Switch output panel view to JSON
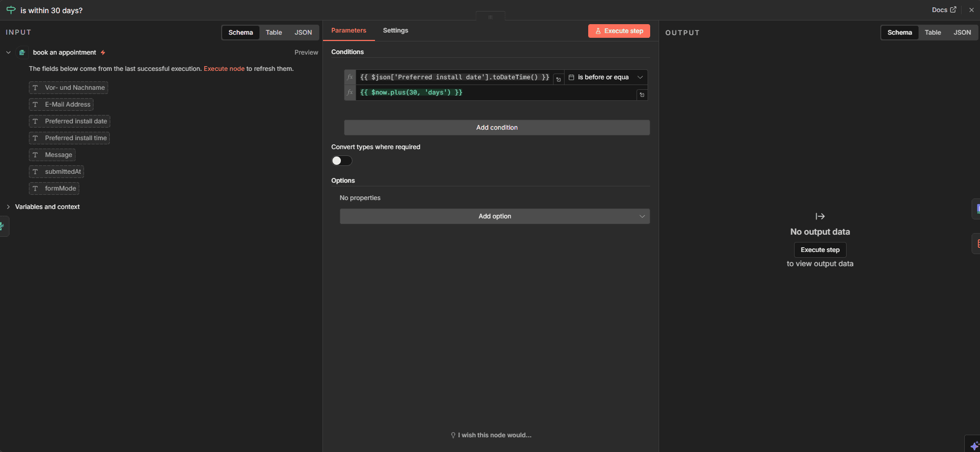Screen dimensions: 980x452 [x=962, y=33]
